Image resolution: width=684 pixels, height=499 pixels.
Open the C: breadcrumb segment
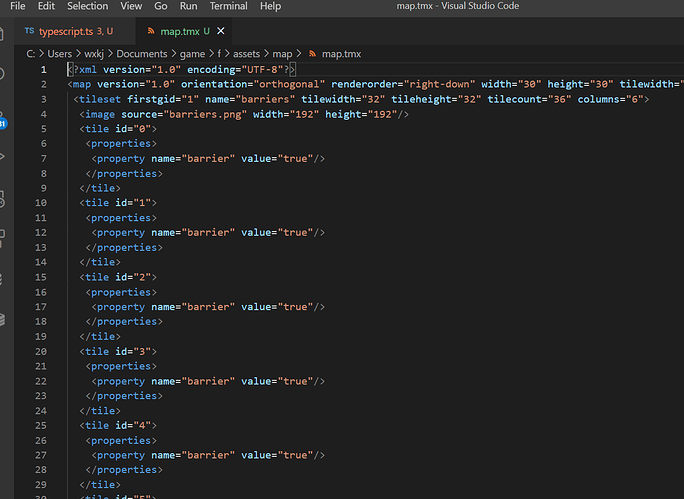(x=31, y=54)
